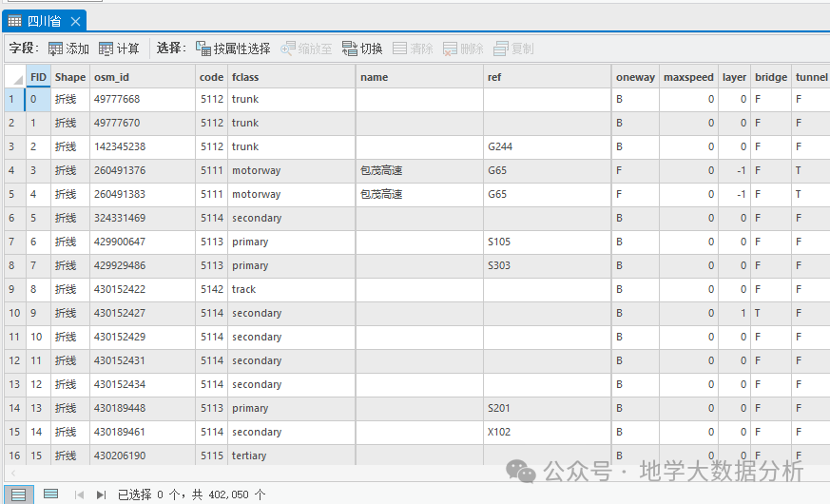Click osm_id cell 430189448
The height and width of the screenshot is (504, 830).
(x=143, y=408)
